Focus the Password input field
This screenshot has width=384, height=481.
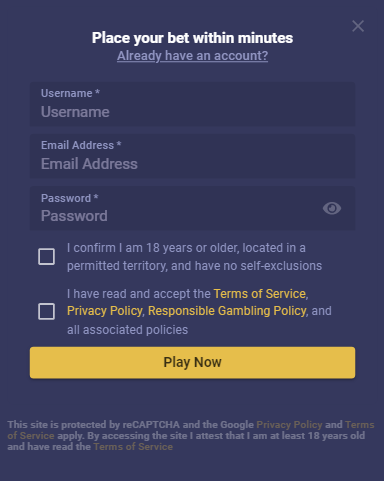(x=192, y=208)
